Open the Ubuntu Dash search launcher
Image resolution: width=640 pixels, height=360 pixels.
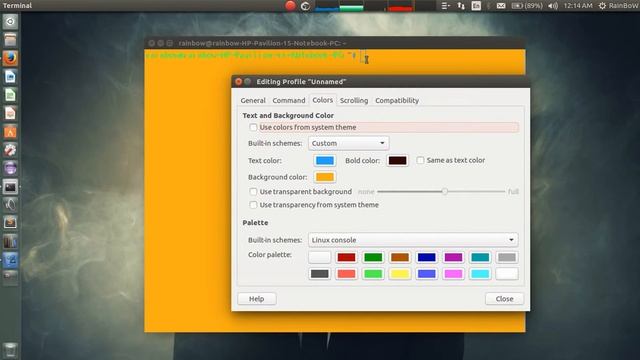point(10,22)
